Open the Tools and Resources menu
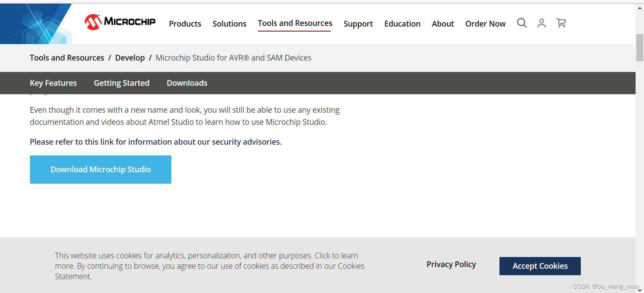Viewport: 644px width, 293px height. click(x=295, y=23)
